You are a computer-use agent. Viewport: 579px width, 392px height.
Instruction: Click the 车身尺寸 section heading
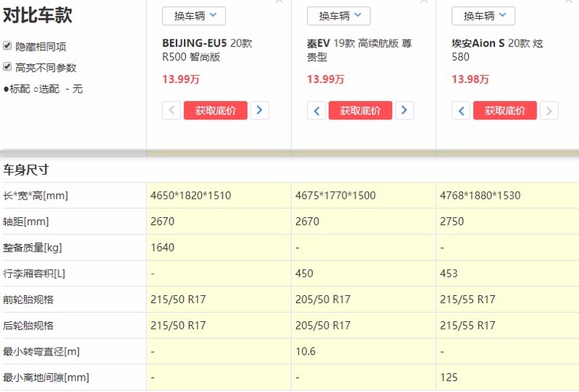(x=26, y=170)
